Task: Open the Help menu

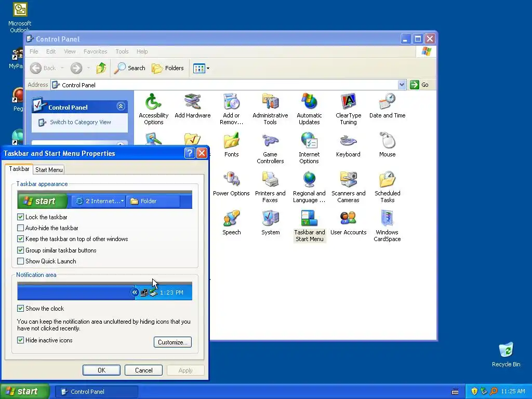Action: click(142, 51)
